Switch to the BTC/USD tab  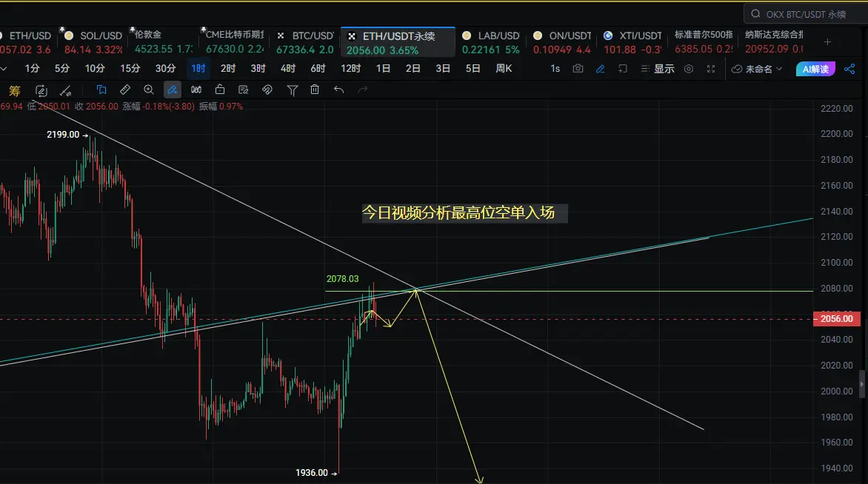coord(305,42)
